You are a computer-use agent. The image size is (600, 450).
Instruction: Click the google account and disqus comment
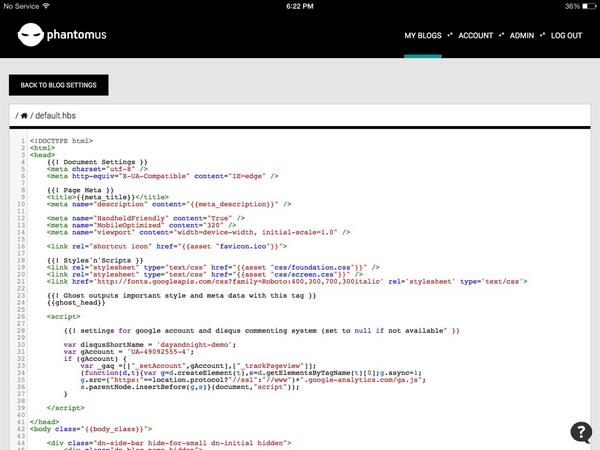tap(261, 331)
